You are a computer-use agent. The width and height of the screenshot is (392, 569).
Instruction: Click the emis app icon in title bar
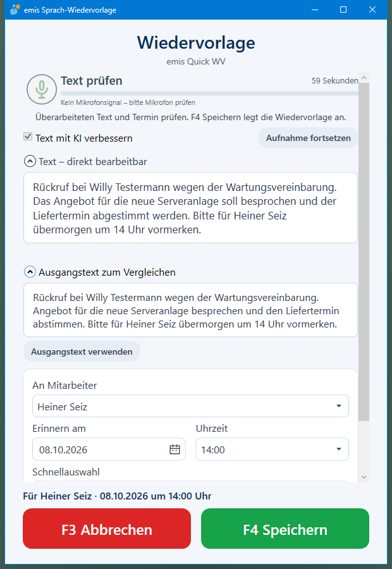coord(15,9)
